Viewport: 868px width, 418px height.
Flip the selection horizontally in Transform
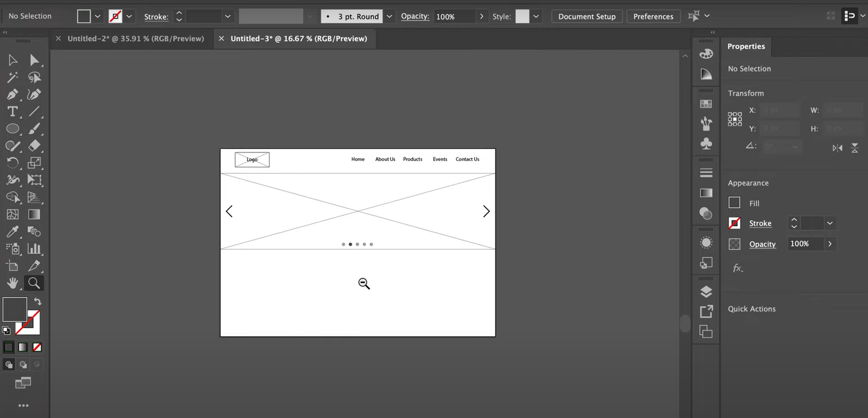tap(837, 148)
